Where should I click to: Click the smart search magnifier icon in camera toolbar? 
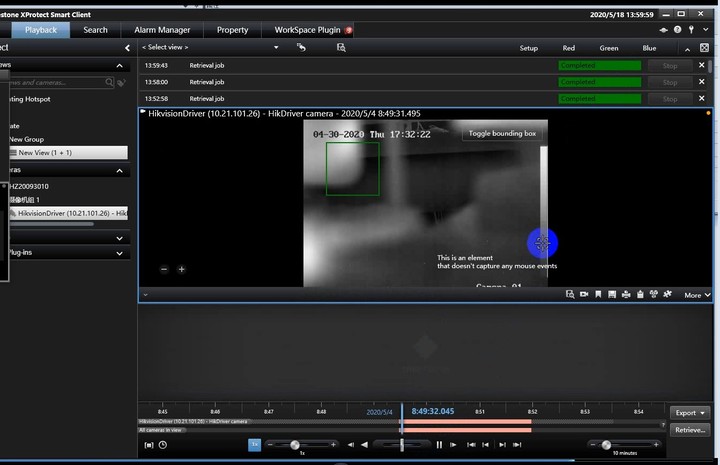pos(570,295)
